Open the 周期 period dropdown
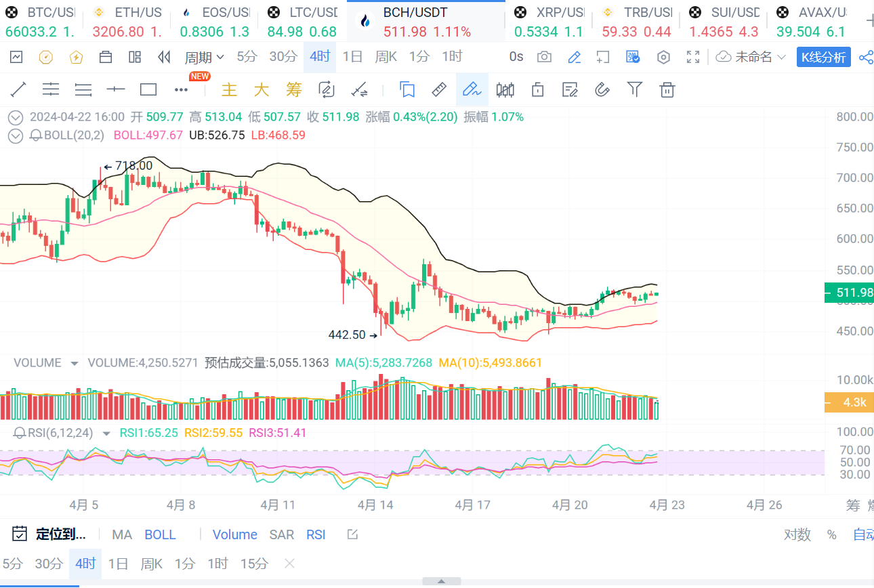 204,57
